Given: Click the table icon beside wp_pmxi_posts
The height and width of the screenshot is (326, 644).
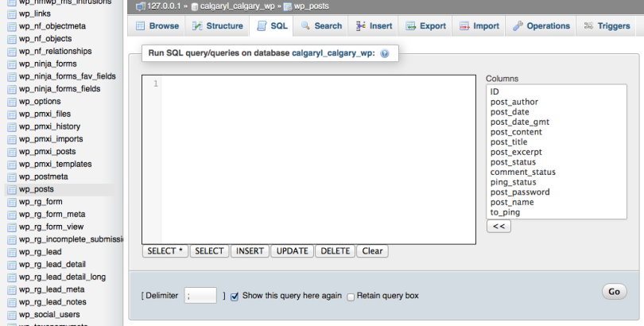Looking at the screenshot, I should pyautogui.click(x=12, y=152).
